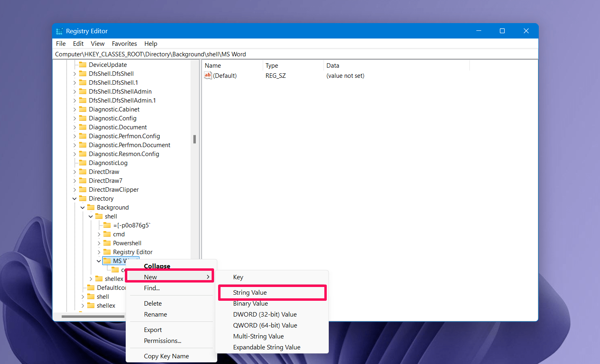Click the Directory folder icon
Image resolution: width=600 pixels, height=364 pixels.
[x=83, y=198]
